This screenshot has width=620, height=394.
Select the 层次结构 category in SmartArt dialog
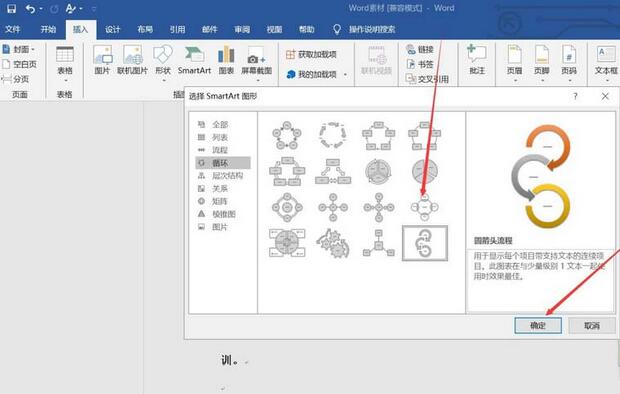[x=223, y=176]
